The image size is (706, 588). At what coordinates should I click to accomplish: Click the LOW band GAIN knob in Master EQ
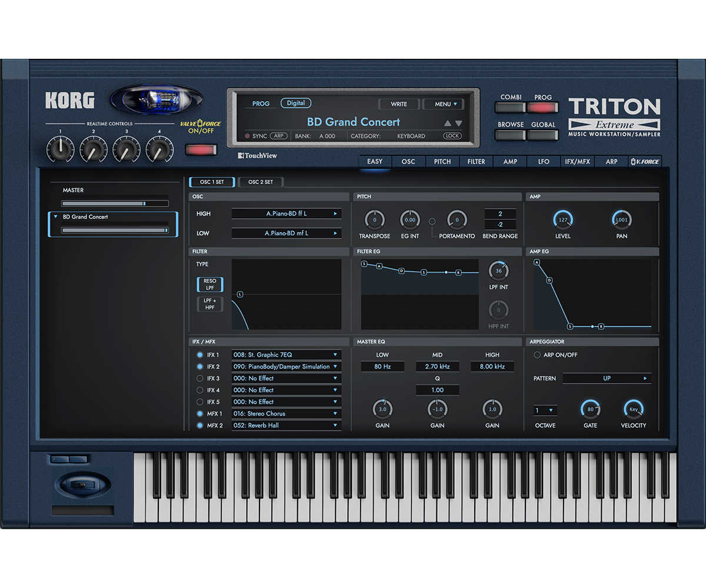[382, 410]
